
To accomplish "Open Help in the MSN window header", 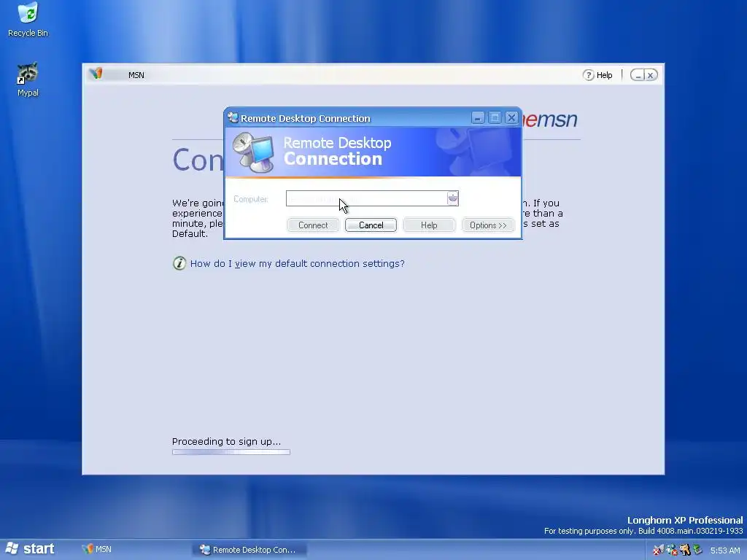I will pyautogui.click(x=597, y=75).
